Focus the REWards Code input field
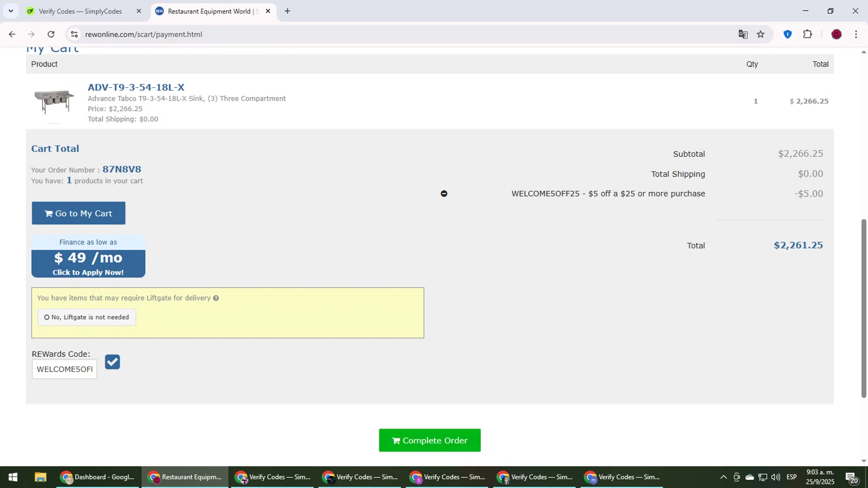The image size is (868, 488). pyautogui.click(x=64, y=369)
